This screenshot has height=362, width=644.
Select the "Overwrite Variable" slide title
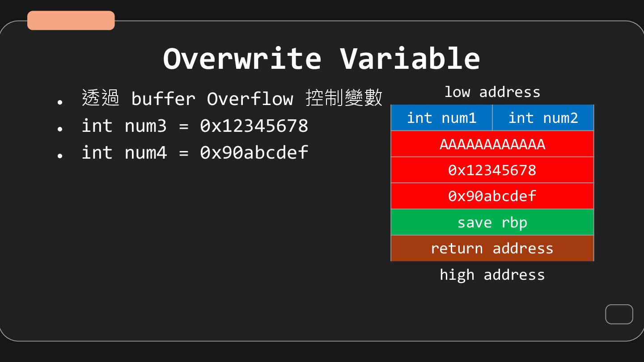321,59
